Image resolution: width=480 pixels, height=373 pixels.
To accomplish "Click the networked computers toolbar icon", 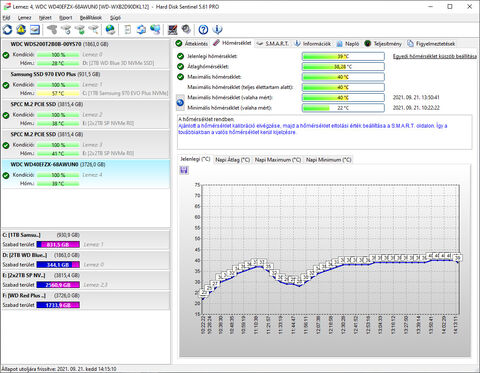I will click(x=155, y=30).
